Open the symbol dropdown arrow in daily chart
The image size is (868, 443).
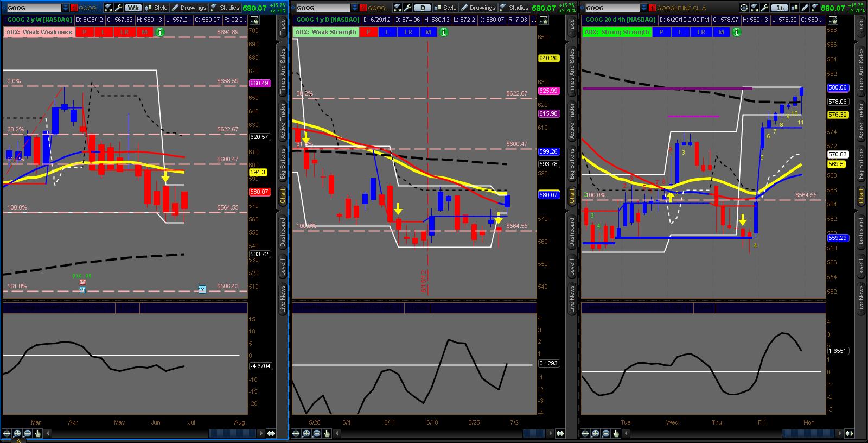[x=355, y=8]
